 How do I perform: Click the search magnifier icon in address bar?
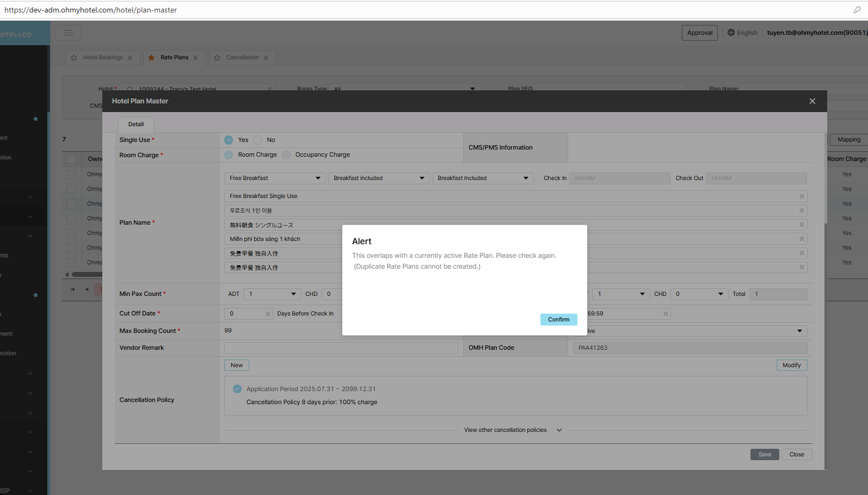[x=857, y=10]
